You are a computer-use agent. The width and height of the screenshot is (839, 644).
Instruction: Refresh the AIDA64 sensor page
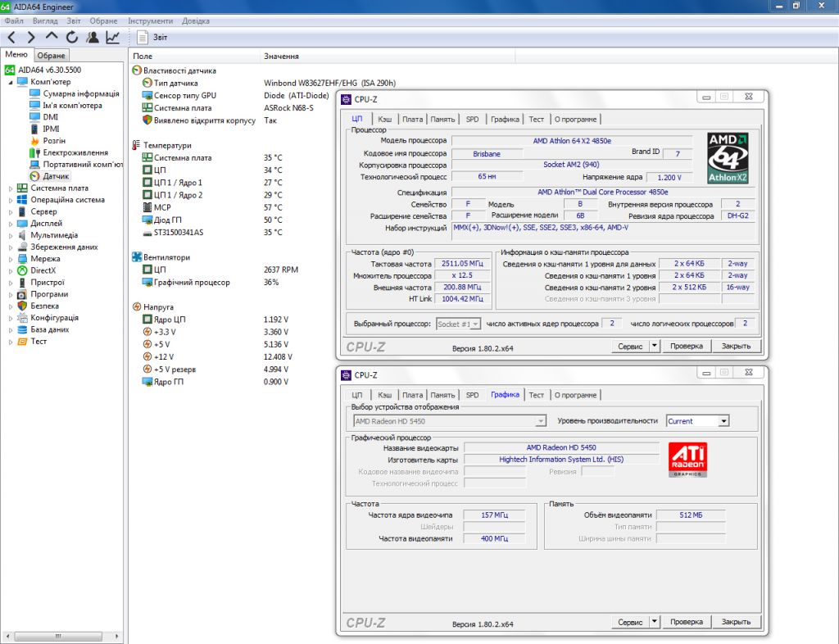click(72, 38)
